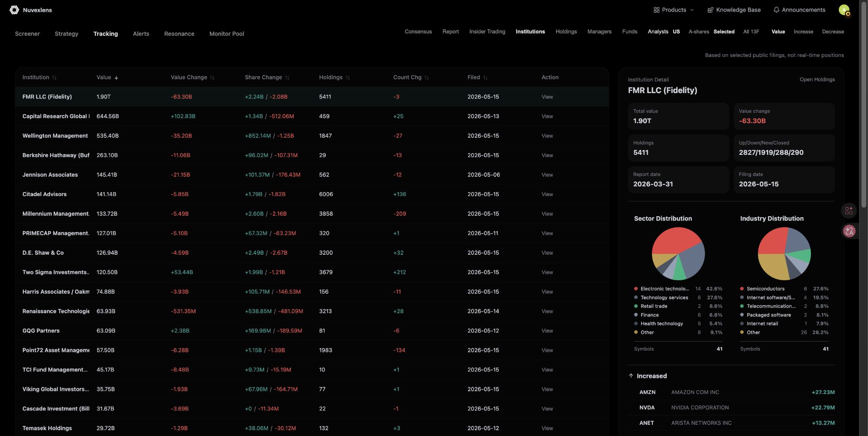Select the Consensus sub-tab
Screen dimensions: 868x436
[418, 32]
